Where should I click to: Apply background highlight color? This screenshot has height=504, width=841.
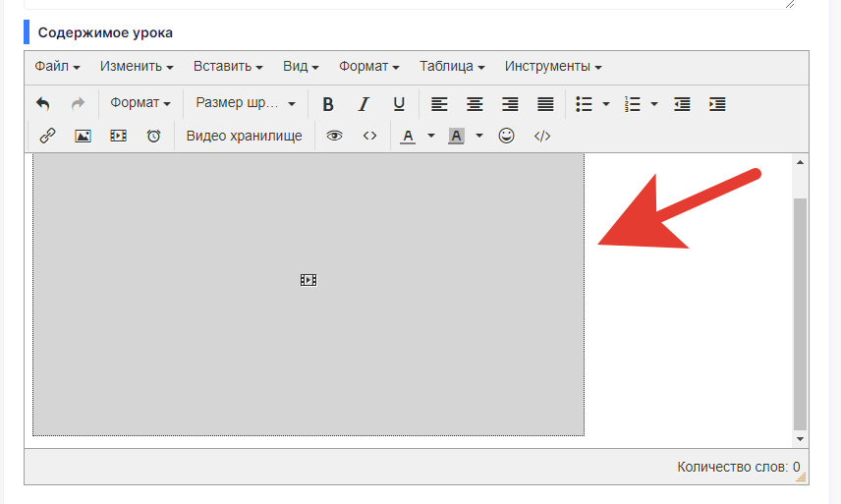[457, 137]
